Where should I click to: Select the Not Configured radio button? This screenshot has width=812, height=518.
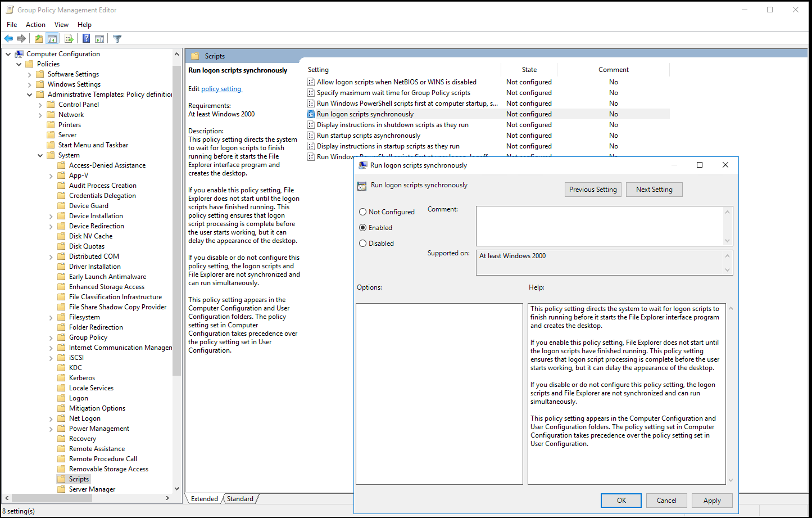click(362, 211)
